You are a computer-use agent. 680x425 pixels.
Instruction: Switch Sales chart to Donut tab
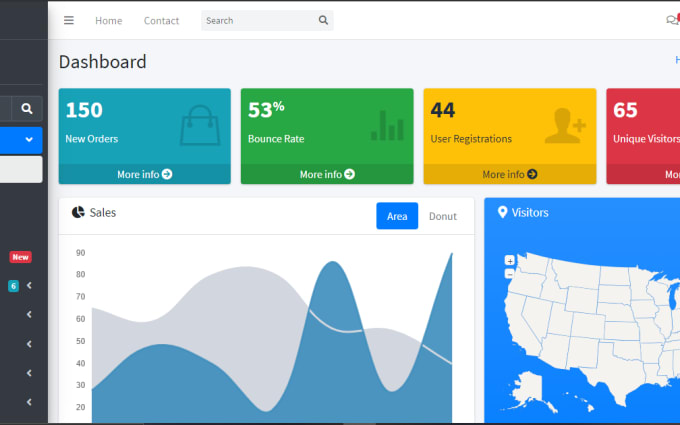[x=443, y=216]
